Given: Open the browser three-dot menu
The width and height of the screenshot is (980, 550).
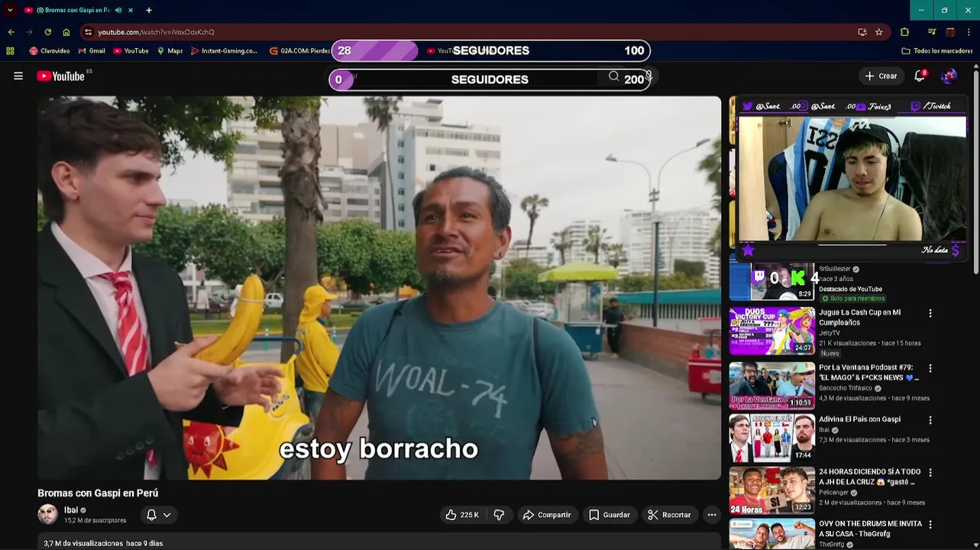Looking at the screenshot, I should click(969, 32).
